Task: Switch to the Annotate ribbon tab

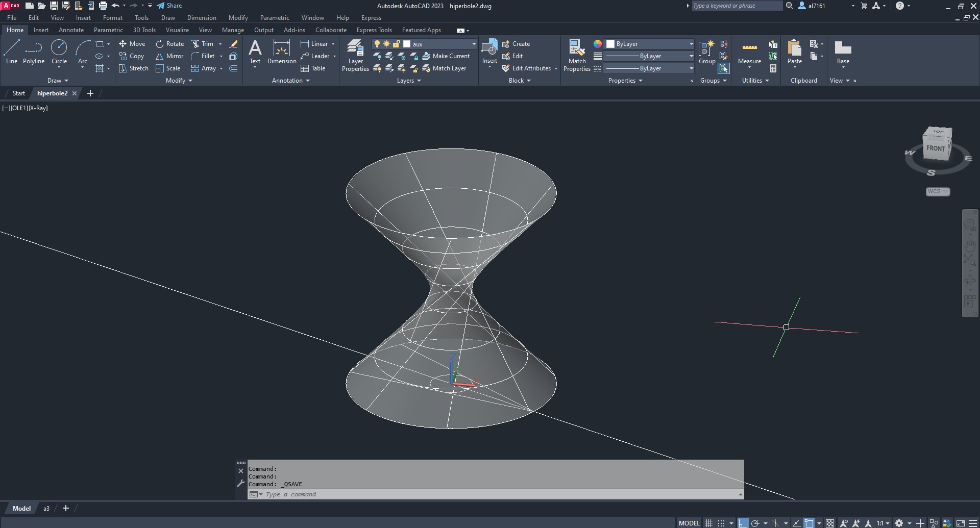Action: (71, 30)
